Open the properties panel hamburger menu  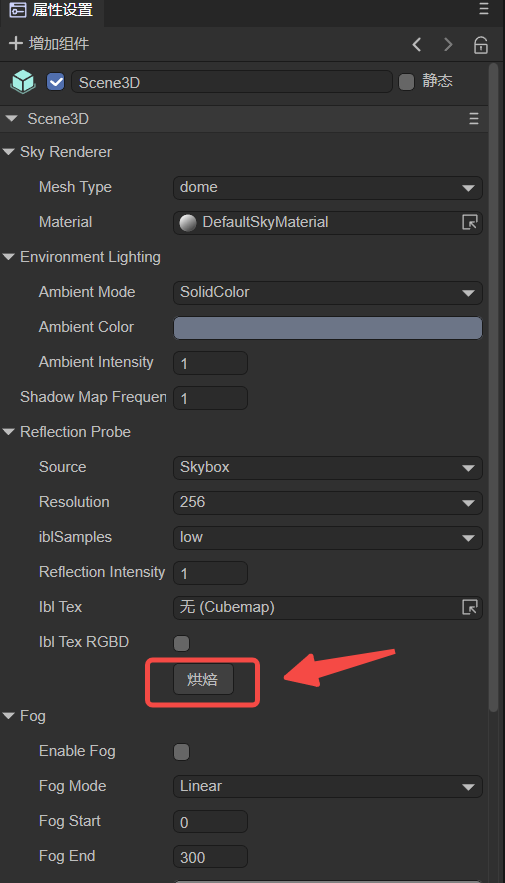[x=484, y=8]
